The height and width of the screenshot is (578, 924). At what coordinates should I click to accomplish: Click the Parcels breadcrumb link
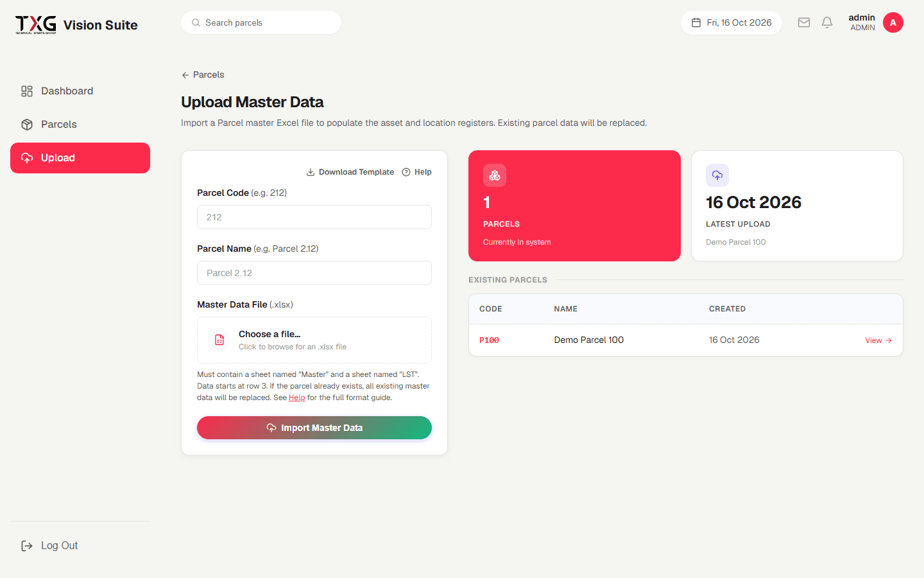coord(203,75)
